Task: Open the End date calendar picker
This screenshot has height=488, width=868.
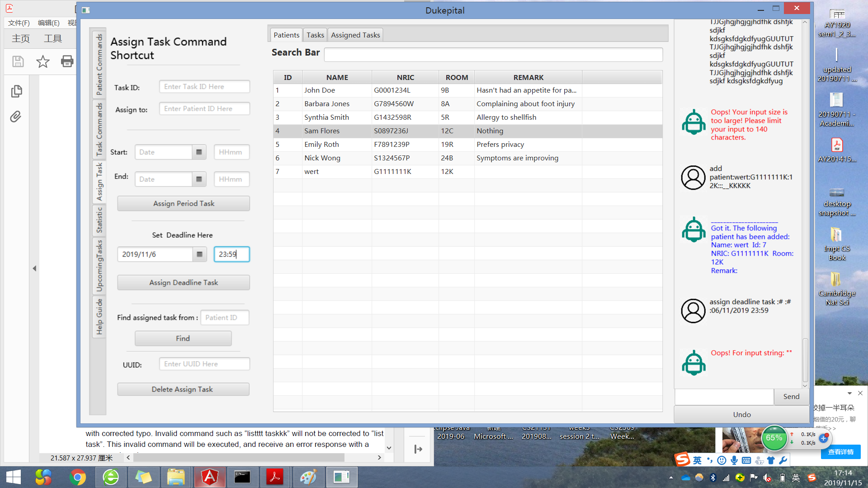Action: pos(199,179)
